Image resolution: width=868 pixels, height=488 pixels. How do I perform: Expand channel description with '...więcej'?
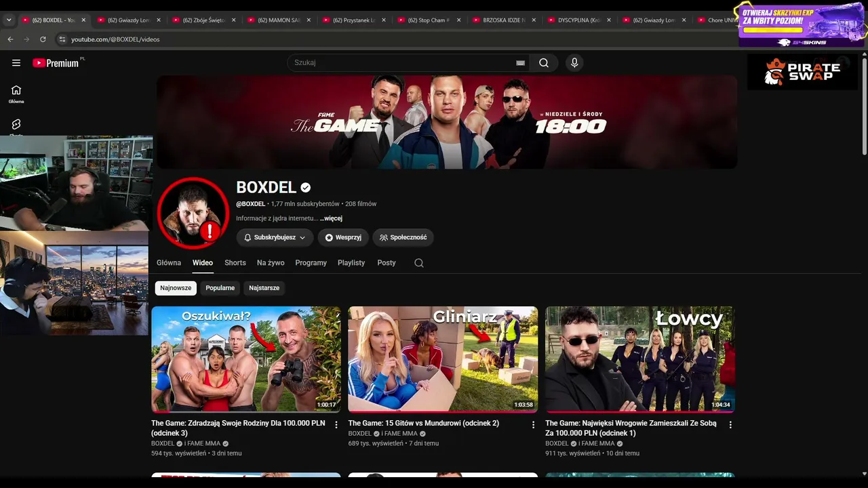point(331,219)
